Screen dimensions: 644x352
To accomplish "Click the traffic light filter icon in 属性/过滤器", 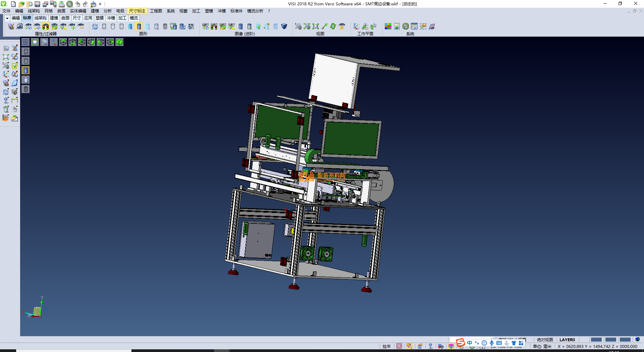I will (x=46, y=27).
